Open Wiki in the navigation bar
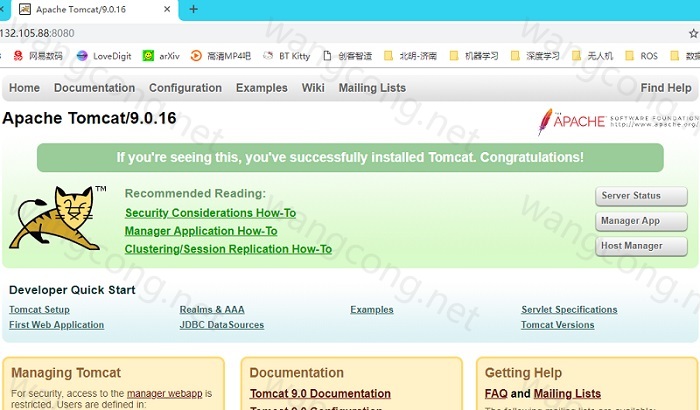Viewport: 700px width, 410px height. tap(313, 88)
